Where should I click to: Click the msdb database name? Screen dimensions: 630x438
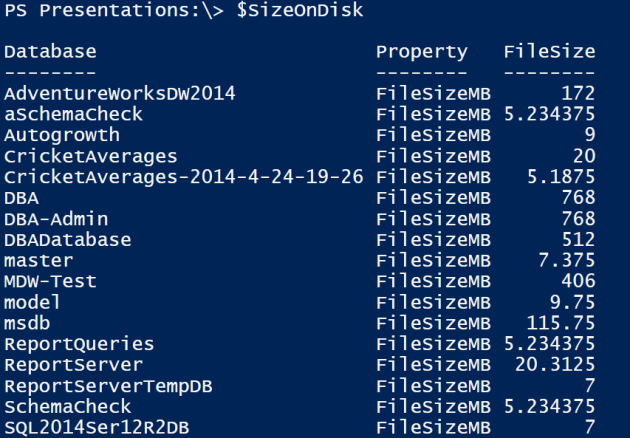click(28, 323)
